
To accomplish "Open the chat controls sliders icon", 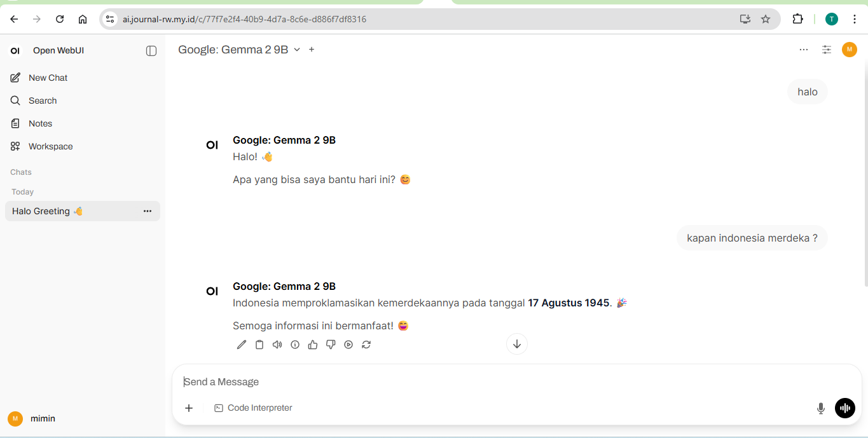I will pyautogui.click(x=827, y=50).
